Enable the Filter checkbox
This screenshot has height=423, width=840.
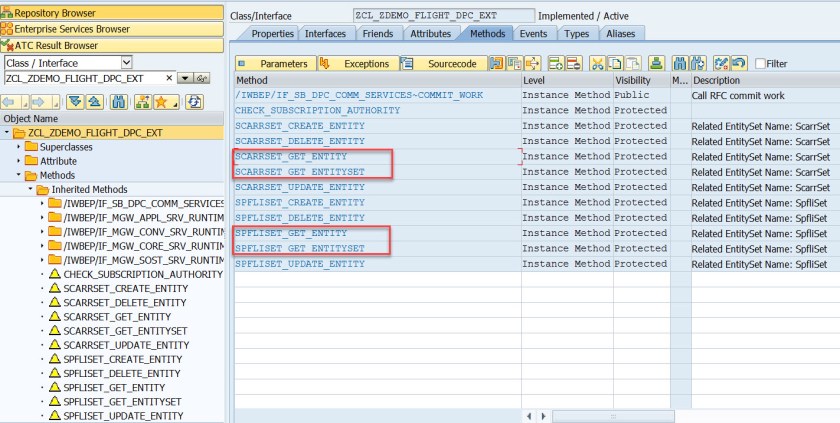tap(760, 64)
